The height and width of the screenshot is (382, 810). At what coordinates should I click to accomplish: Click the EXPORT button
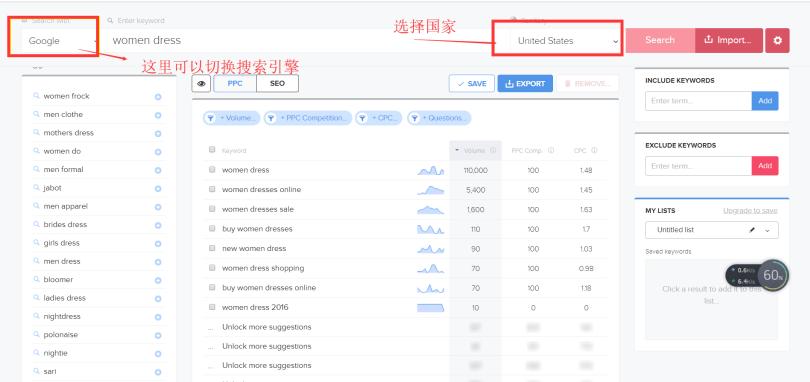point(525,84)
